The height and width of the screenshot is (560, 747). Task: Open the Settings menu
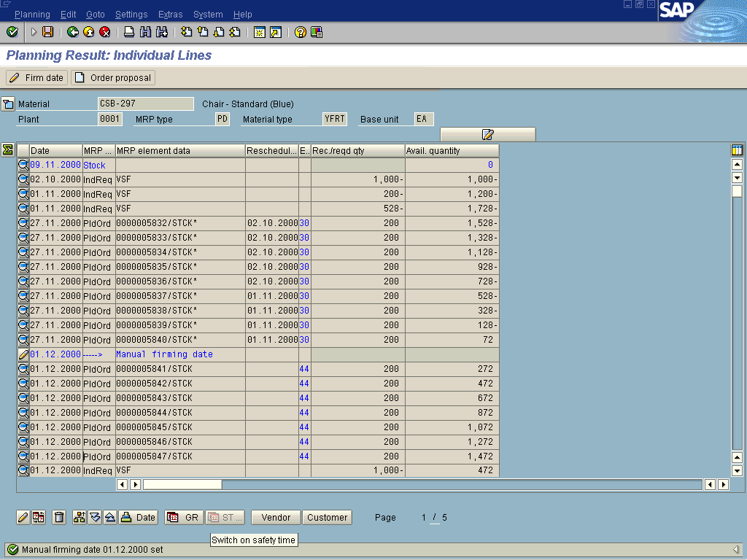pyautogui.click(x=131, y=15)
